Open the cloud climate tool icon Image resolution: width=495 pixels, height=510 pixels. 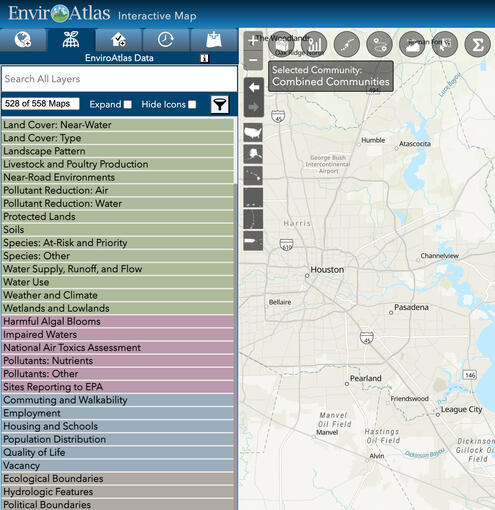pos(412,44)
